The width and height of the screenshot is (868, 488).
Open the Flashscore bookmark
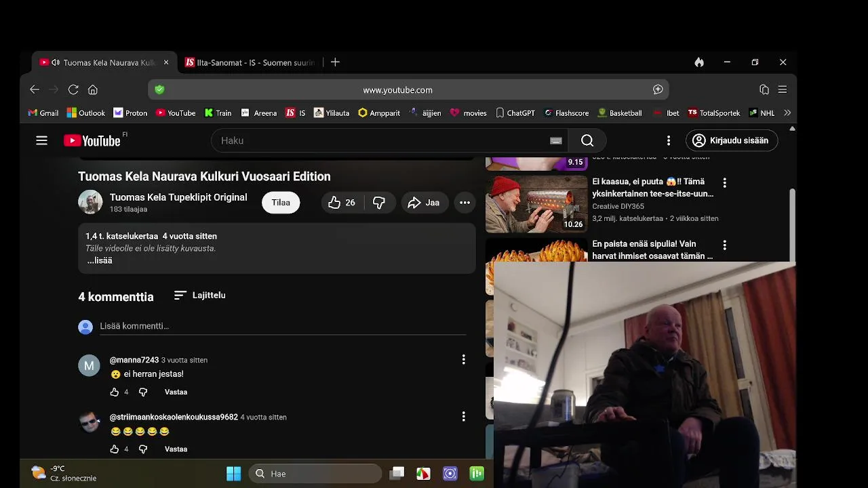566,113
